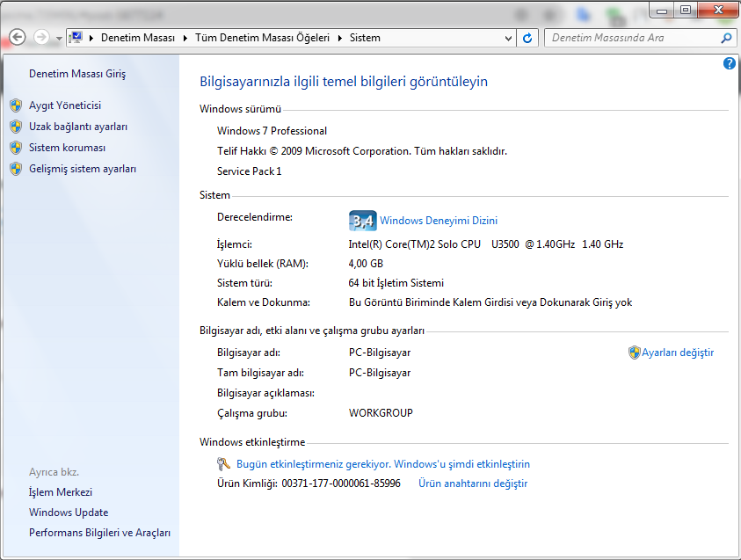
Task: Click Ürün anahtarını değiştir link
Action: [473, 484]
